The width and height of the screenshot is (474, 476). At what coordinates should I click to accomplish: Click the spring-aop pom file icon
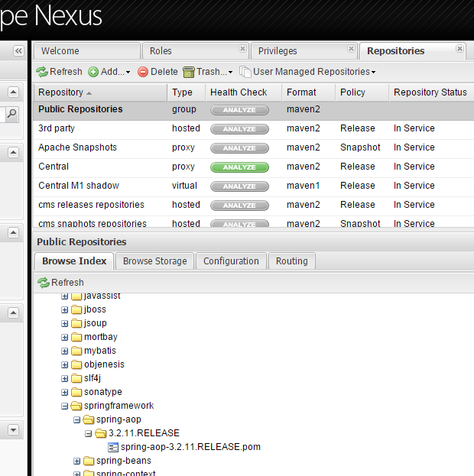pos(113,447)
